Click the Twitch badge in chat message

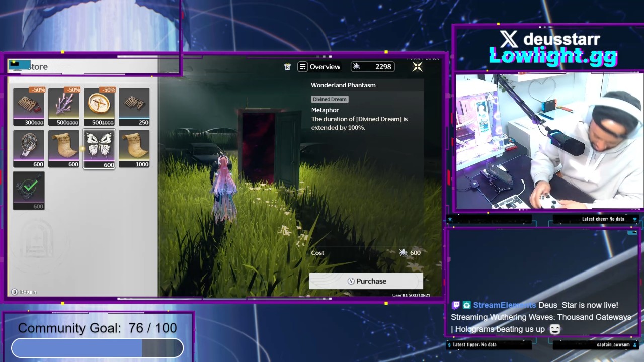456,305
